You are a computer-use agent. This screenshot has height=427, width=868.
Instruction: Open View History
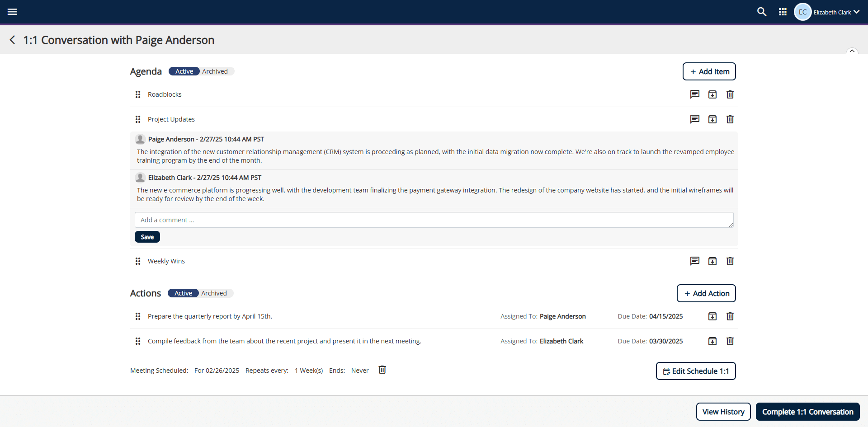(x=723, y=412)
